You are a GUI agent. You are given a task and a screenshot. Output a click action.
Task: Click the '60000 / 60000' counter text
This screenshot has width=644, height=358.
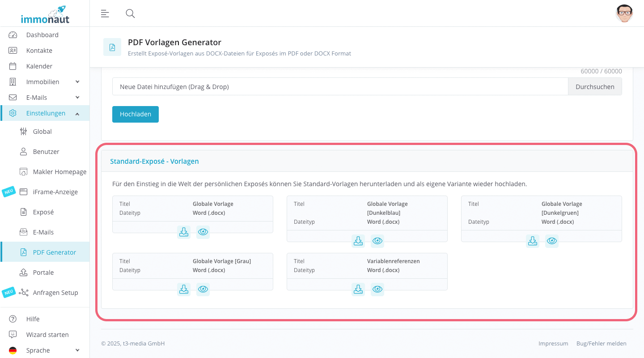(601, 71)
